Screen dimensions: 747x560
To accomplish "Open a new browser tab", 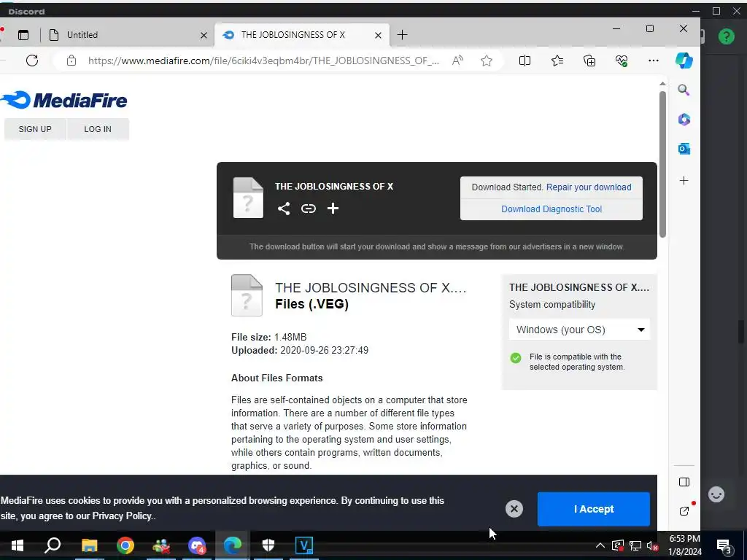I will (x=402, y=35).
